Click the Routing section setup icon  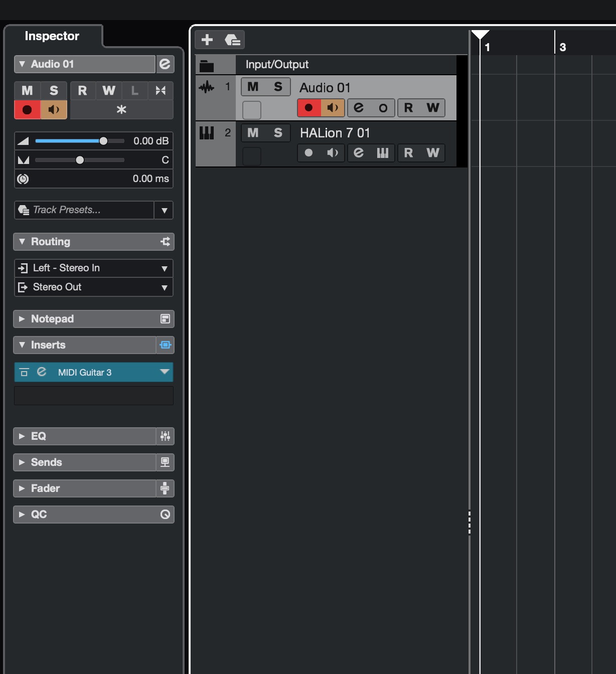pyautogui.click(x=165, y=242)
